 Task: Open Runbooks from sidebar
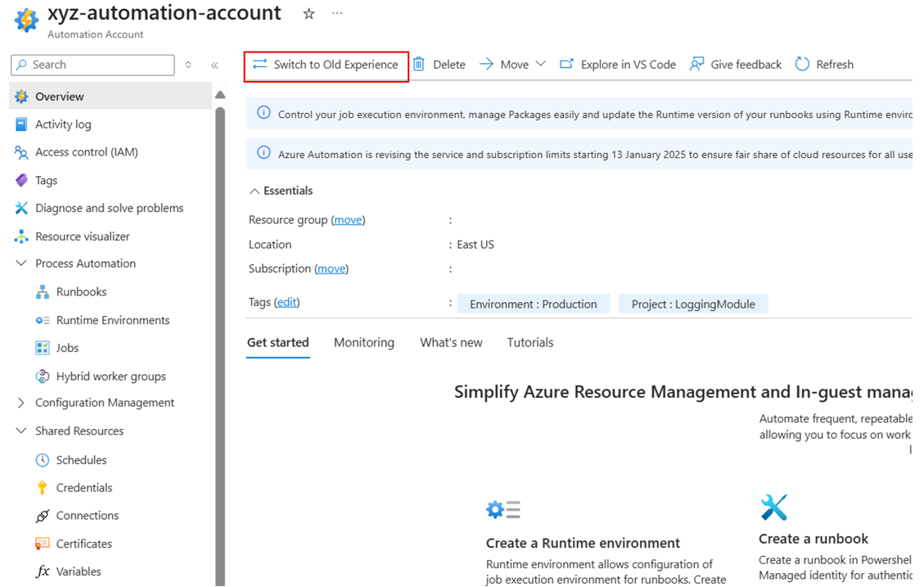[x=81, y=291]
